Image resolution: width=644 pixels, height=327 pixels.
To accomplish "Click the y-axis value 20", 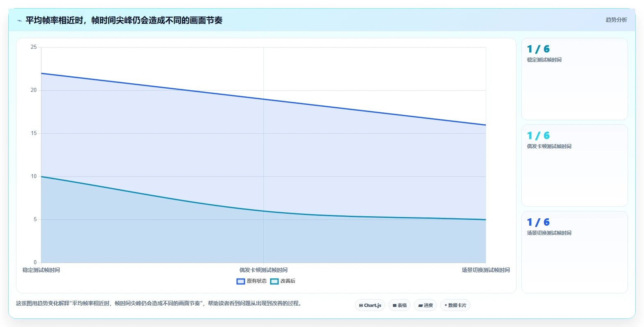I will [x=34, y=90].
